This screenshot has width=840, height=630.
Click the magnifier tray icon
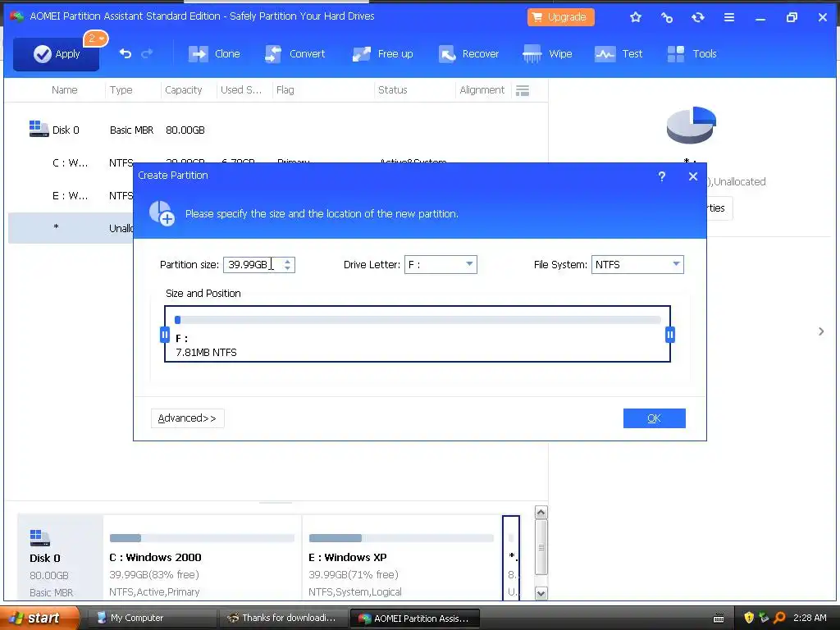[779, 618]
